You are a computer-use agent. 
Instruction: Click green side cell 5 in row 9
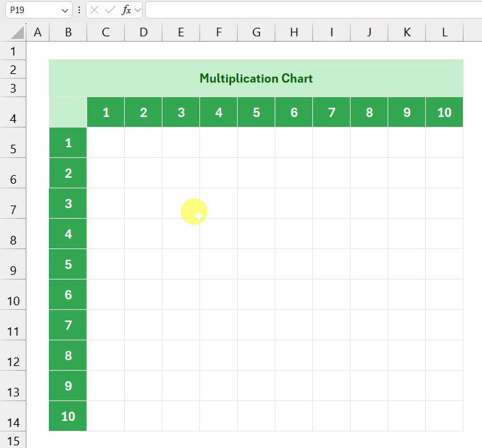click(68, 264)
